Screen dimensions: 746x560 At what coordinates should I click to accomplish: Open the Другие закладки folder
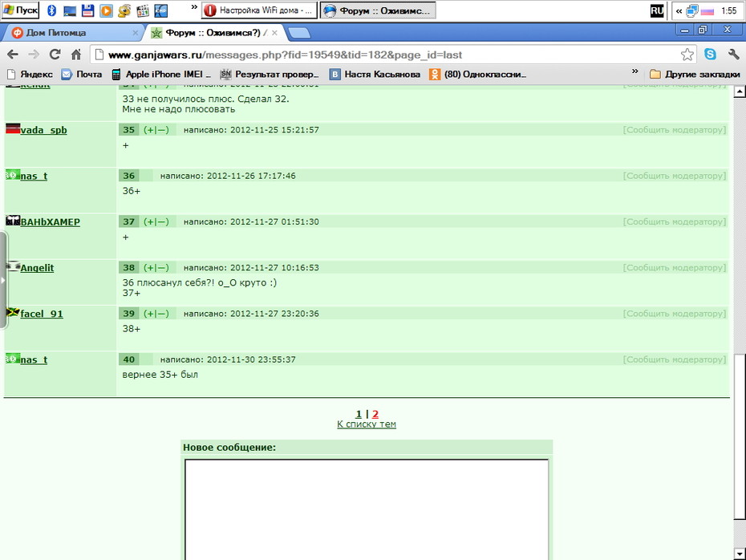[695, 75]
